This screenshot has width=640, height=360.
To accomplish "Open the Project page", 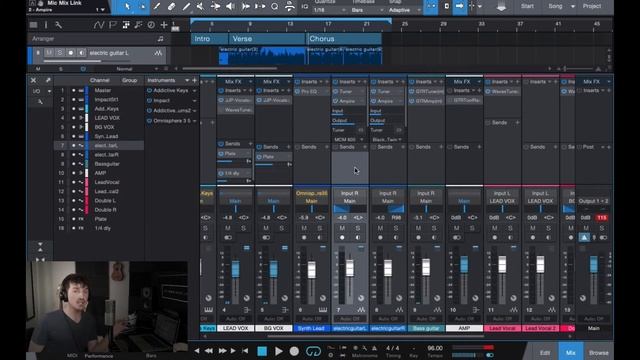I will pos(591,6).
